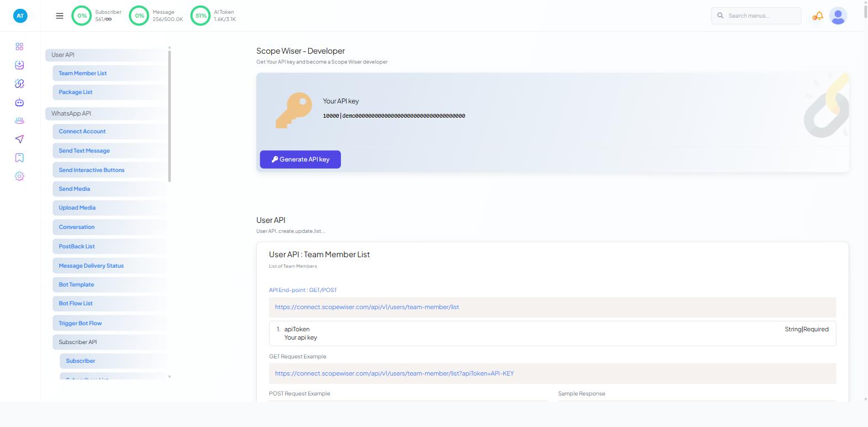Click the search magnifier icon
Screen dimensions: 868x427
click(720, 15)
